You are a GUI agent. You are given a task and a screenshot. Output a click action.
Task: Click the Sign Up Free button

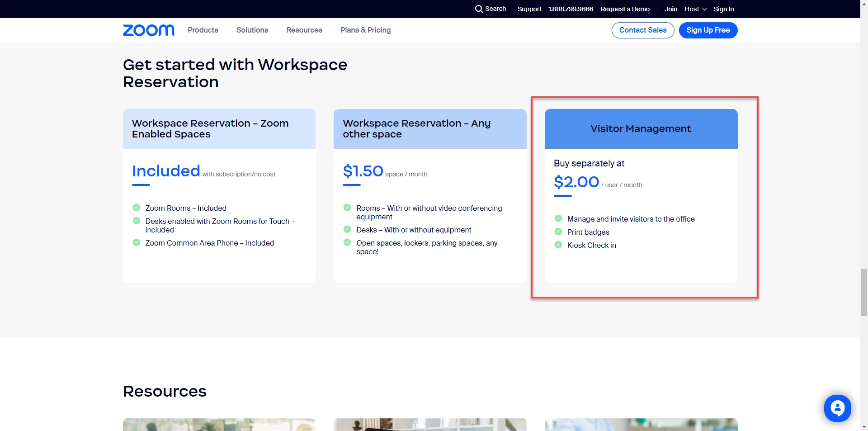point(708,30)
